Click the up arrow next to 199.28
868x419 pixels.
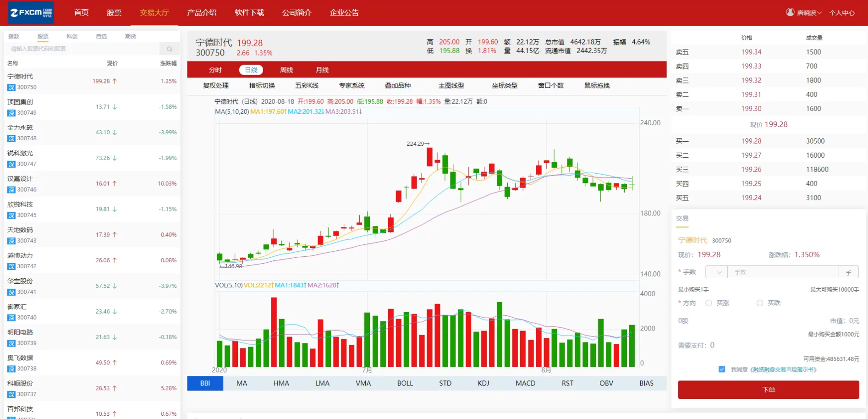click(115, 81)
